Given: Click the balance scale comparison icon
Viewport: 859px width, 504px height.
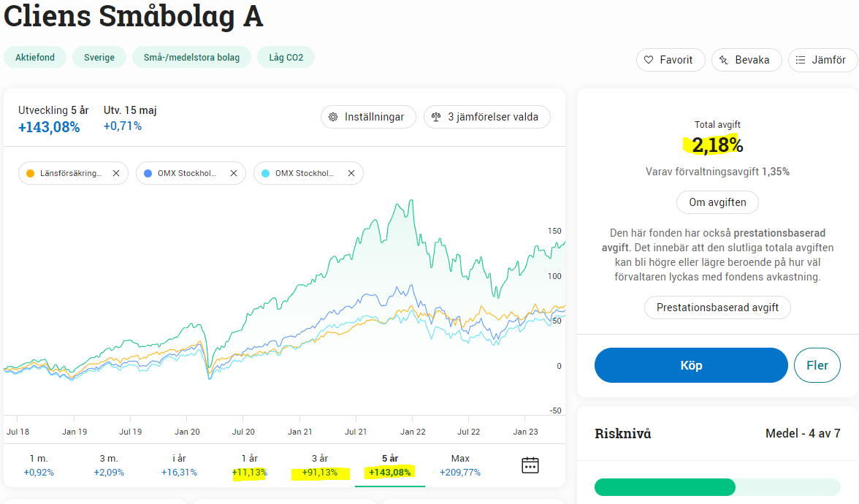Looking at the screenshot, I should pos(436,117).
